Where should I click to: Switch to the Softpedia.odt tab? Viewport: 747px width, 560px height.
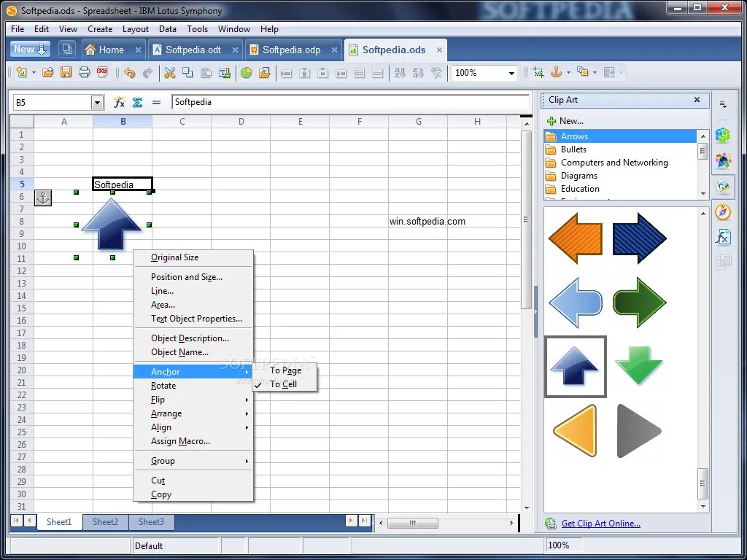pyautogui.click(x=193, y=50)
